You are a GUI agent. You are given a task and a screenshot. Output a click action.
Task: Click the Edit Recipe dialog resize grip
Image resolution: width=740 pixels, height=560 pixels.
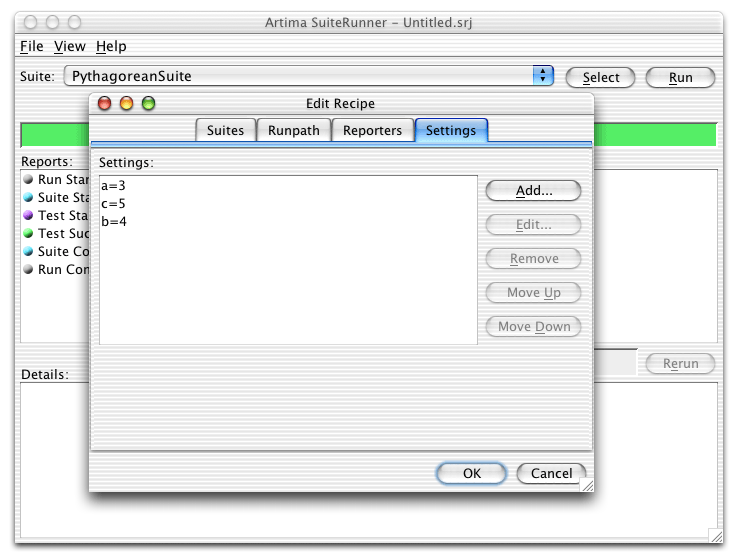tap(587, 485)
